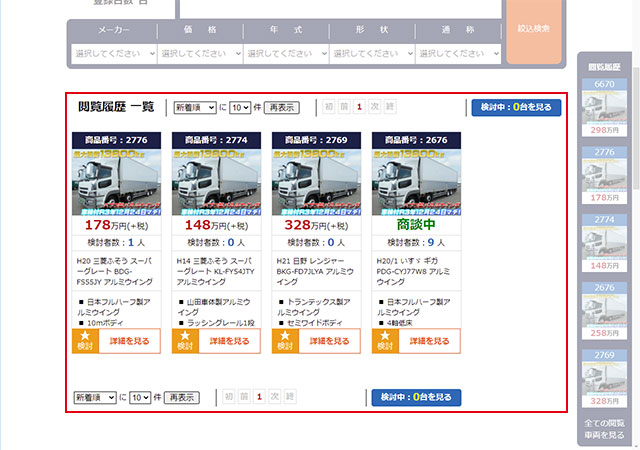Open the top 新着順 sort dropdown

(x=195, y=108)
